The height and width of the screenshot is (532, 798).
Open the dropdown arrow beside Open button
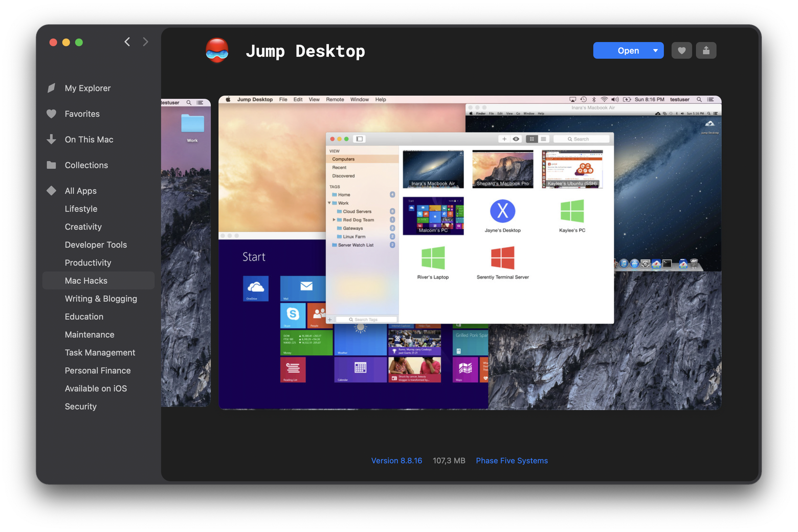(655, 50)
